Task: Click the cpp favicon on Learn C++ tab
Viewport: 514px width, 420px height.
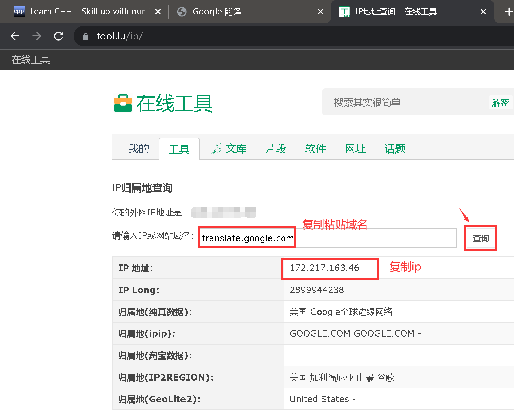Action: tap(19, 11)
